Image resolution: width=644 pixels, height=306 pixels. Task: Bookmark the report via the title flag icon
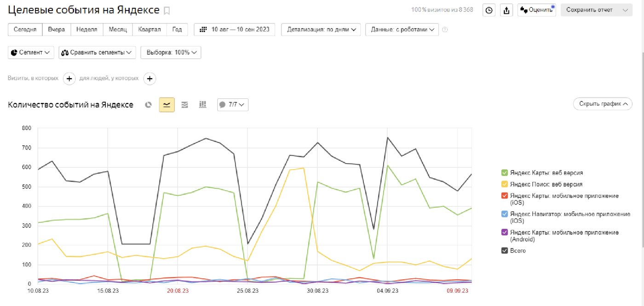(x=167, y=11)
